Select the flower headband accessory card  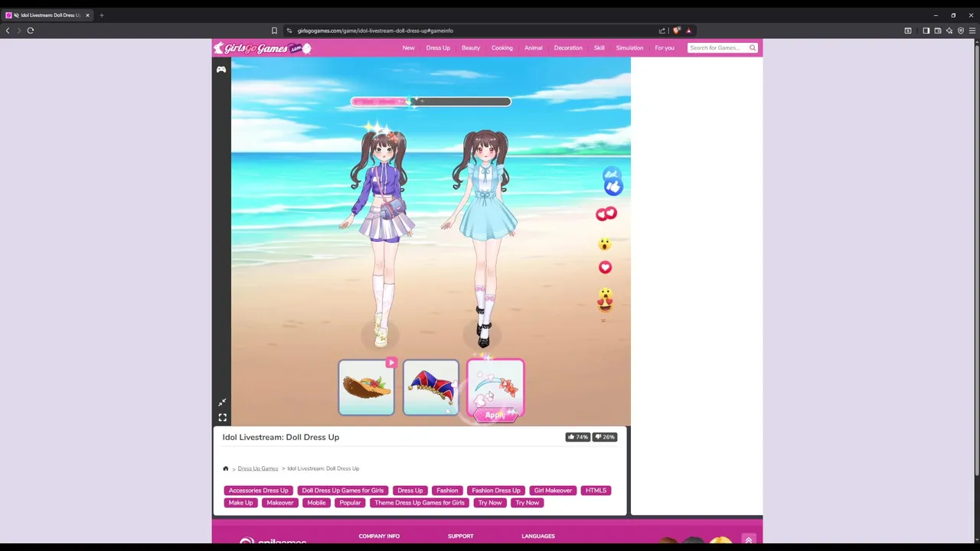(x=495, y=387)
